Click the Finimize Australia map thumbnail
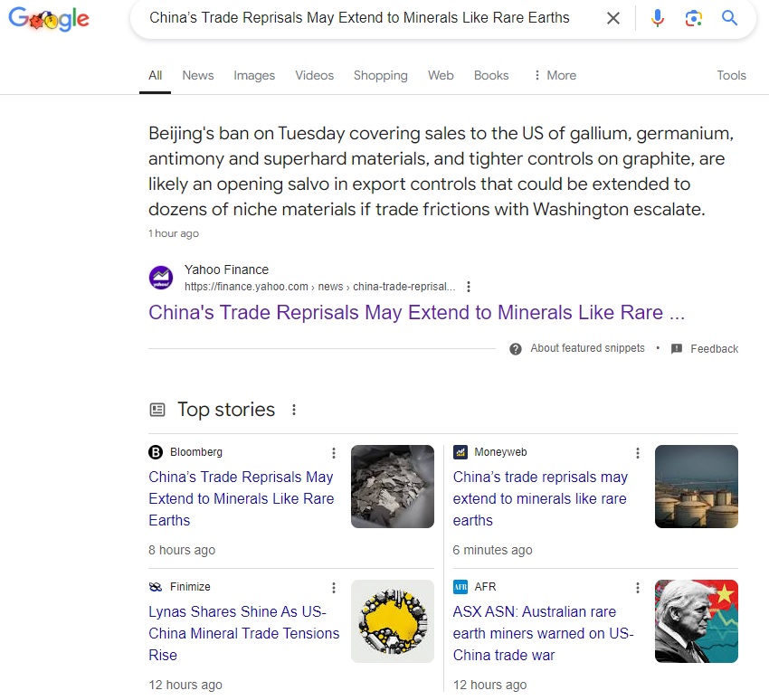This screenshot has height=700, width=769. point(393,621)
